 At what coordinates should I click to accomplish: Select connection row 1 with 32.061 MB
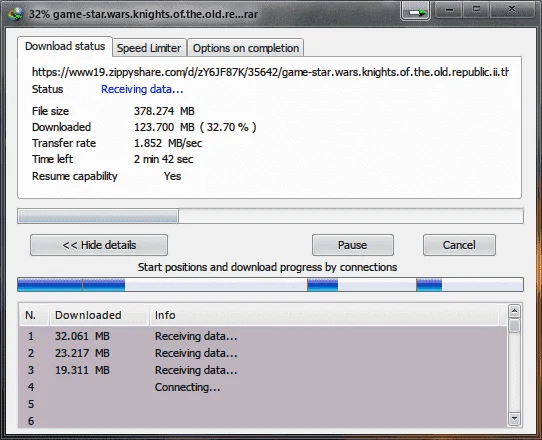[x=263, y=336]
